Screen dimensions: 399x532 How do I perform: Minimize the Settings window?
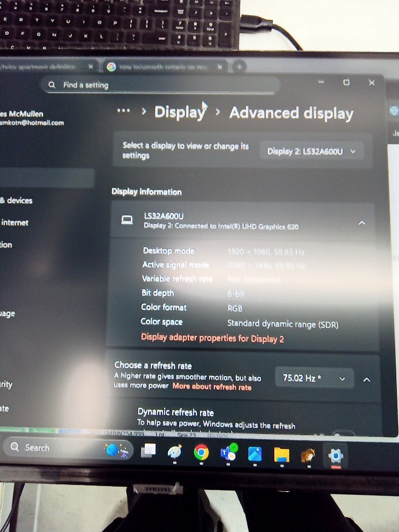(321, 82)
